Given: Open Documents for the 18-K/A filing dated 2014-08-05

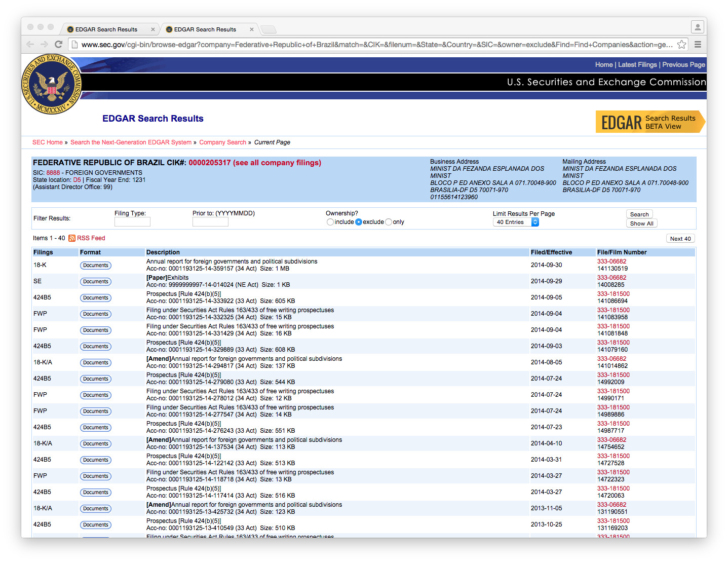Looking at the screenshot, I should click(96, 363).
